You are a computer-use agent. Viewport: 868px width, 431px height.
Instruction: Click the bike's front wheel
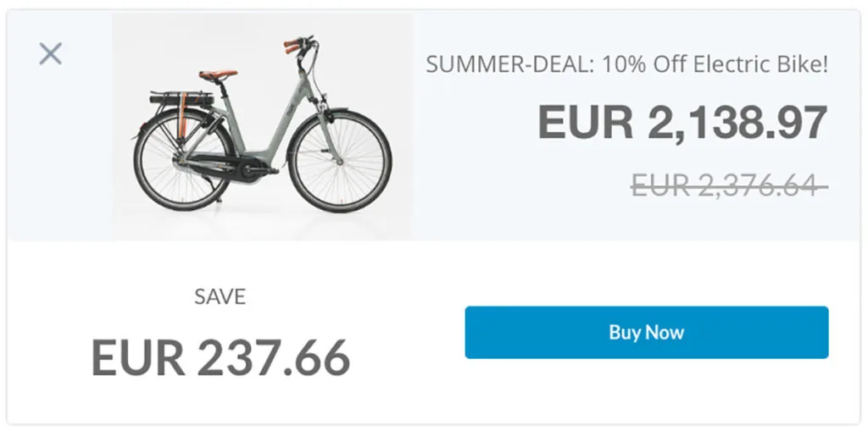[340, 160]
